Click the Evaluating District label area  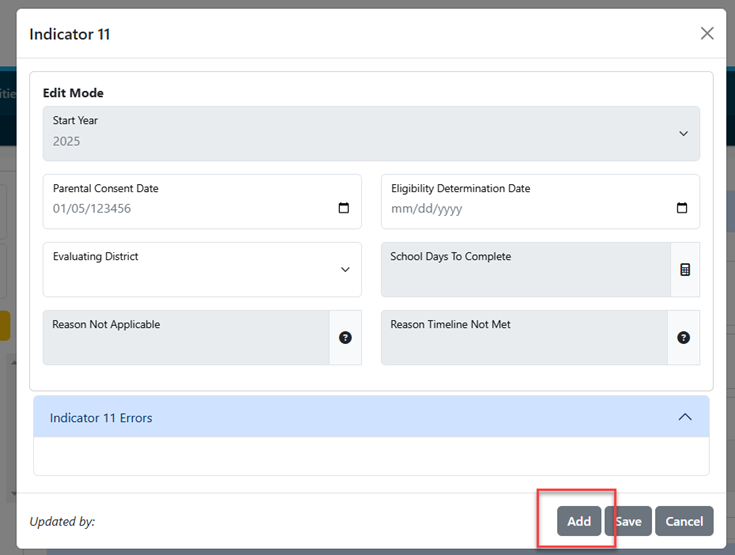[96, 256]
